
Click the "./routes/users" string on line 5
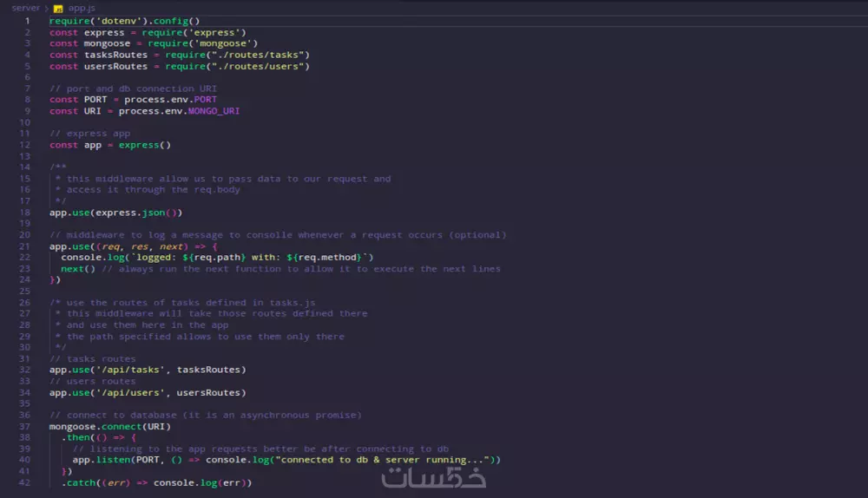[258, 67]
